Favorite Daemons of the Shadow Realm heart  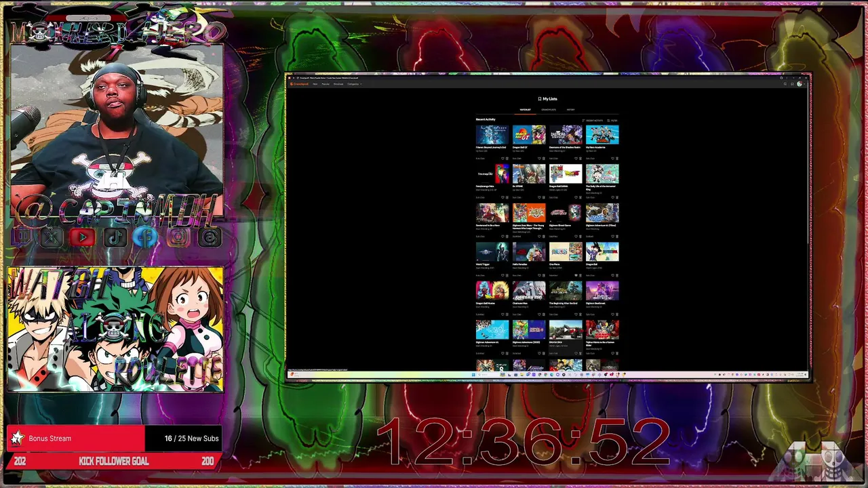click(x=576, y=159)
